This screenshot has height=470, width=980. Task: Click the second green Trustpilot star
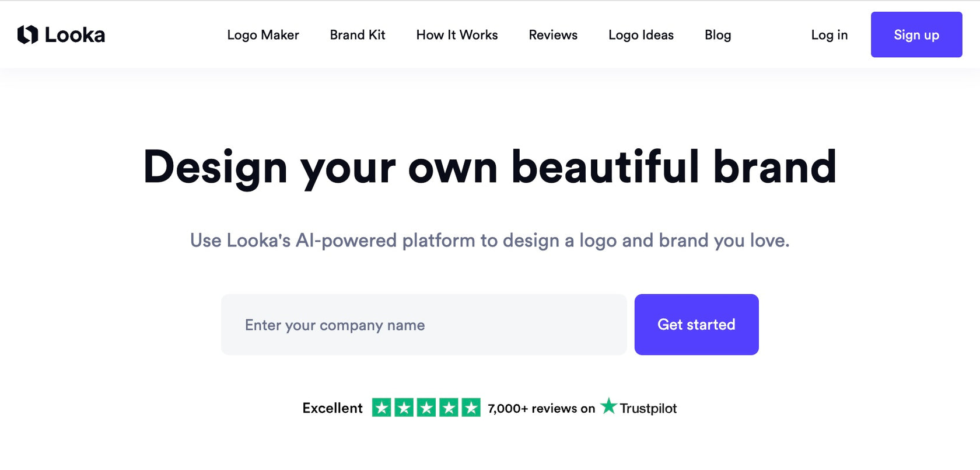[x=404, y=408]
